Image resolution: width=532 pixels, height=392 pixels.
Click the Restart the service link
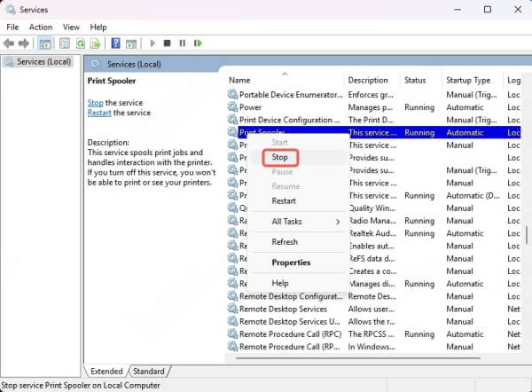coord(99,113)
